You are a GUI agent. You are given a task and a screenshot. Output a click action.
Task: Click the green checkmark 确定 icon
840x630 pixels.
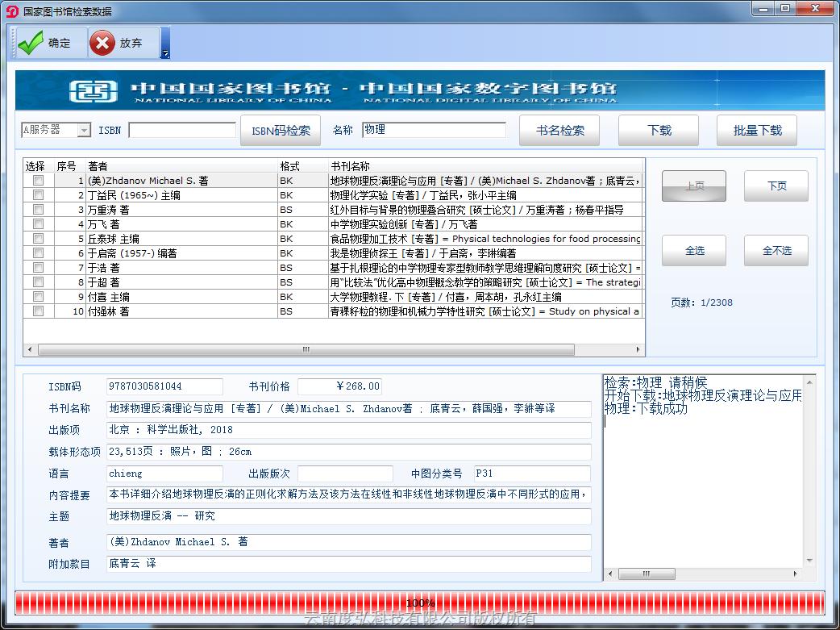tap(31, 44)
